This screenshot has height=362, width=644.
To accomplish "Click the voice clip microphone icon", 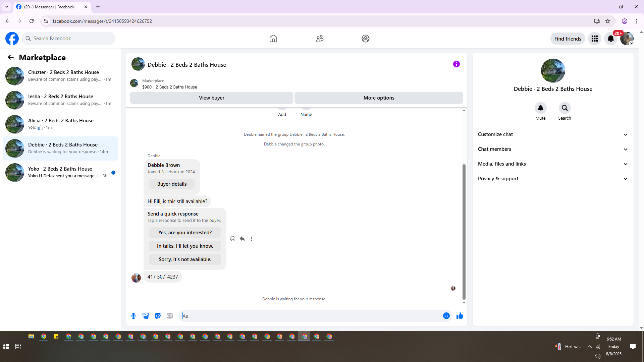I will [x=133, y=316].
